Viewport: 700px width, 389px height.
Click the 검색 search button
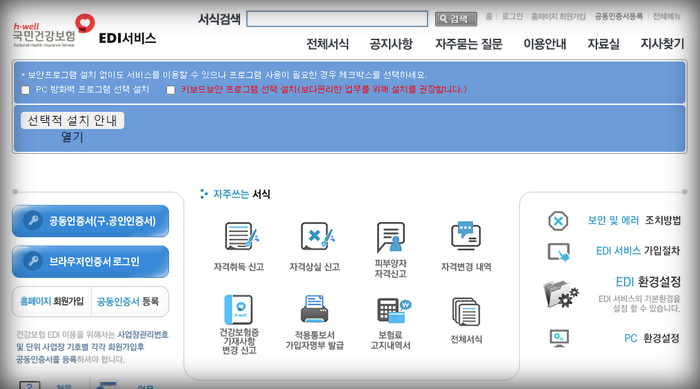tap(456, 19)
